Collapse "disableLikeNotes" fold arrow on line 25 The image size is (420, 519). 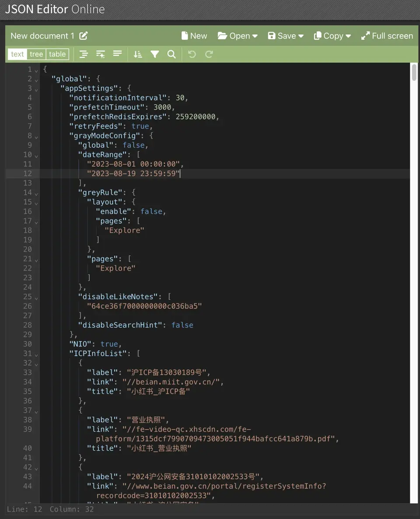click(x=36, y=298)
